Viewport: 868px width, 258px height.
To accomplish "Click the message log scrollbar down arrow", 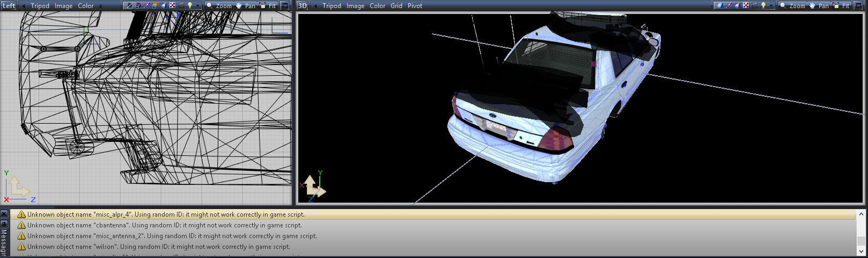I will pyautogui.click(x=861, y=251).
